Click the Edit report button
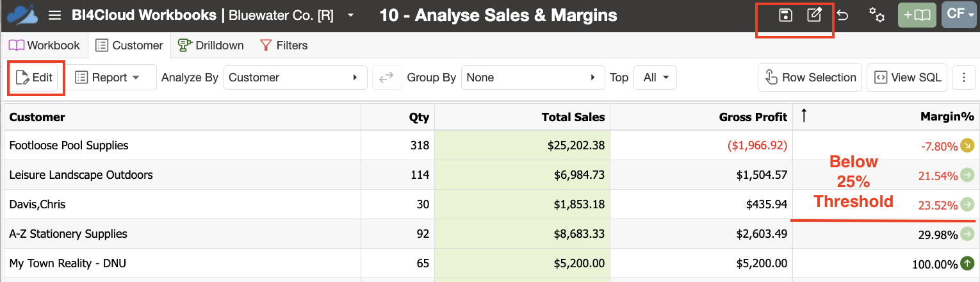This screenshot has height=282, width=980. click(x=34, y=78)
